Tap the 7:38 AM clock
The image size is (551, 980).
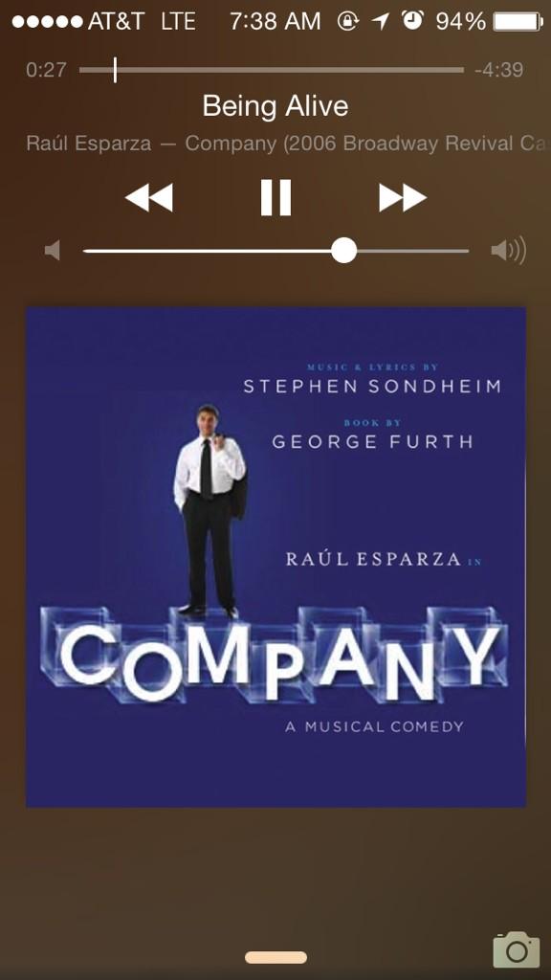(x=275, y=22)
